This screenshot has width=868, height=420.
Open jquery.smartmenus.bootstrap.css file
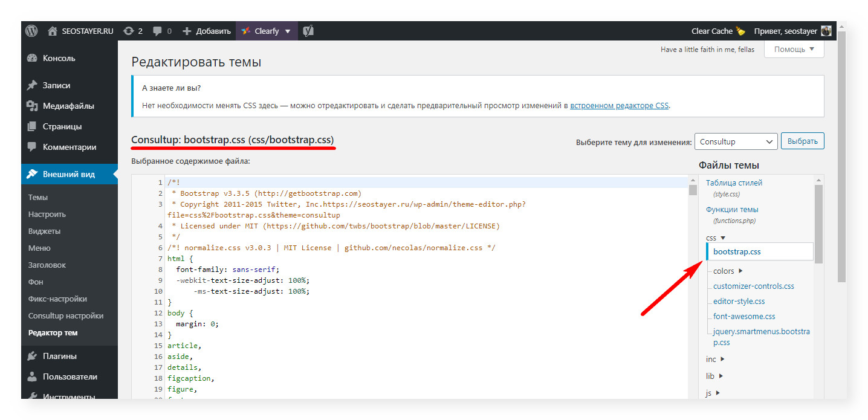coord(762,337)
